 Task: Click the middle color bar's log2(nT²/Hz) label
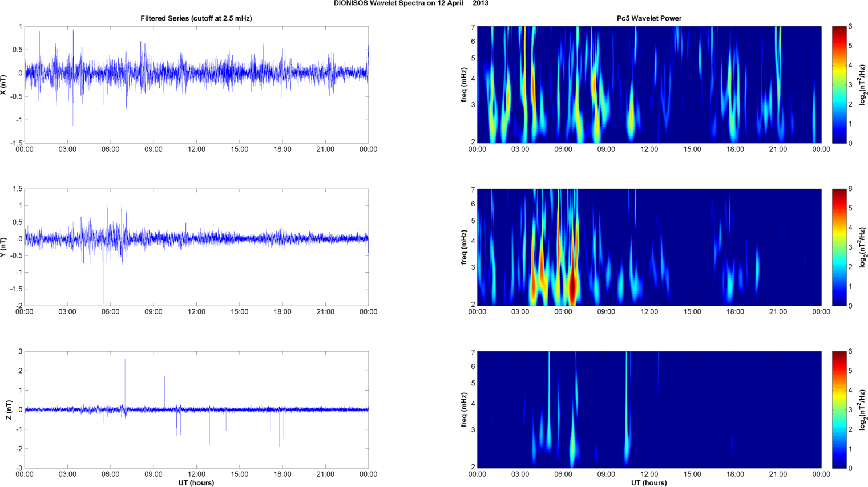[x=863, y=247]
